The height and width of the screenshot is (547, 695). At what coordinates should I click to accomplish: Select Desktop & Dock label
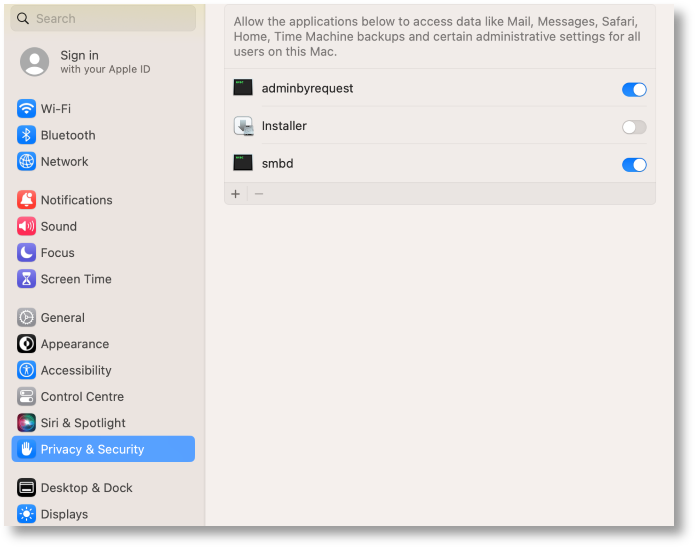[x=87, y=488]
